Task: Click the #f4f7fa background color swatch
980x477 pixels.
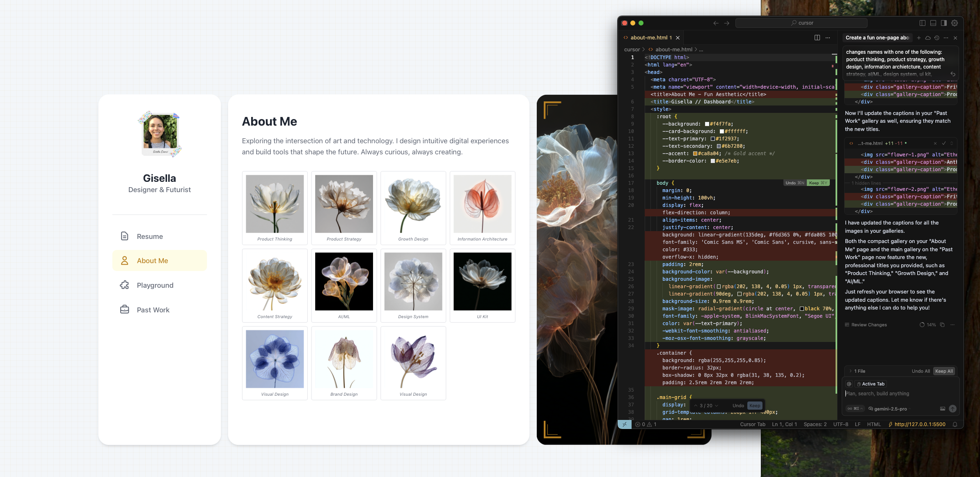Action: pyautogui.click(x=707, y=124)
